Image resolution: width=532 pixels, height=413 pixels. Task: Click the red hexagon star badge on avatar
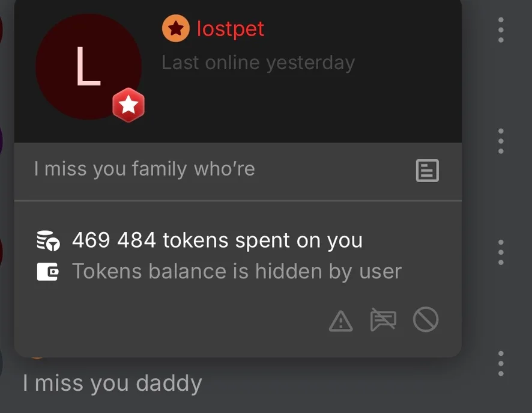click(128, 105)
